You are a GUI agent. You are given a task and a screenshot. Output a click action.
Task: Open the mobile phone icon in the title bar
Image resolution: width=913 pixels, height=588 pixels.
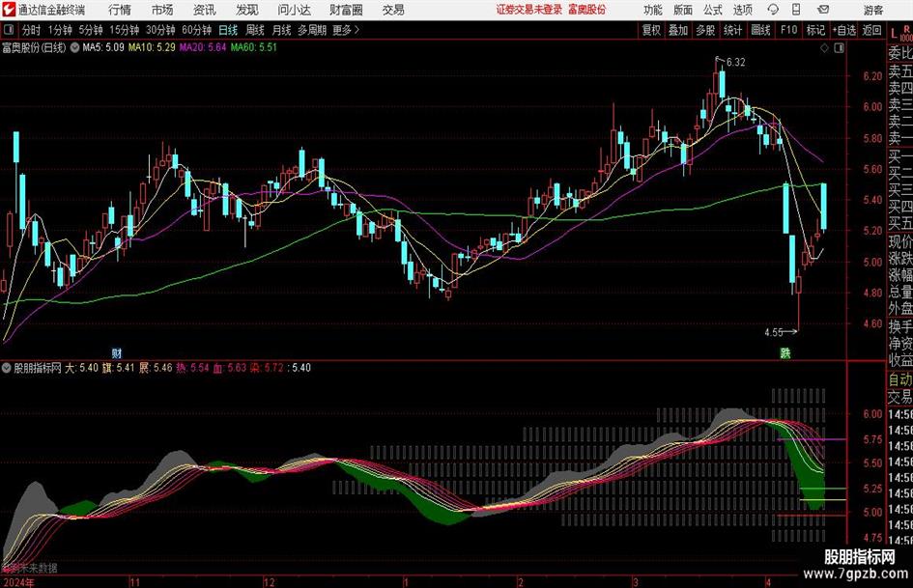(796, 10)
